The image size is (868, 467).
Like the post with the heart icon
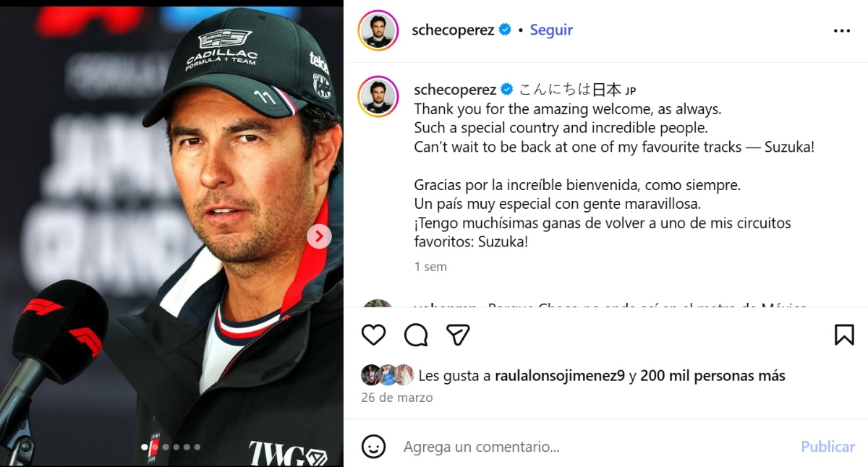[x=373, y=335]
